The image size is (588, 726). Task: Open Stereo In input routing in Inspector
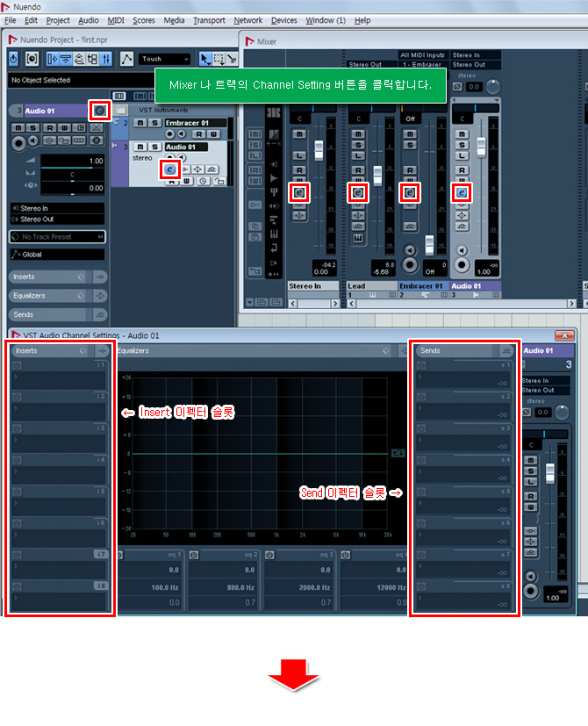tap(57, 208)
